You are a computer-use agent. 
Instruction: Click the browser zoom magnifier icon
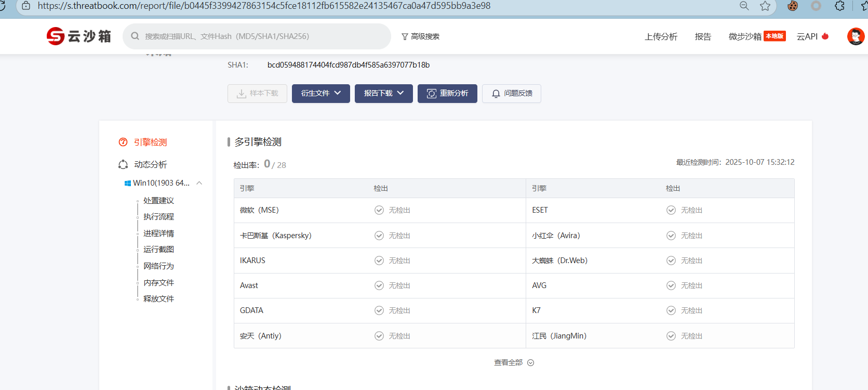pyautogui.click(x=744, y=6)
